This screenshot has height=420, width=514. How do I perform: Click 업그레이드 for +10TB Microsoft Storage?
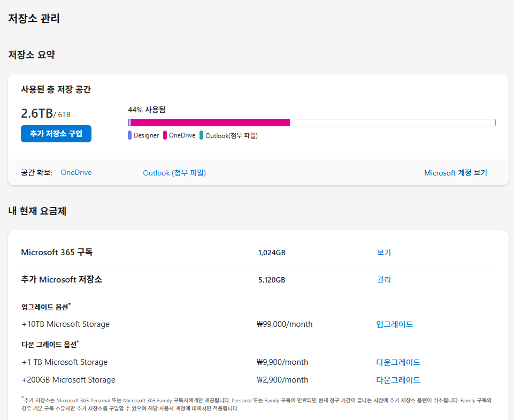pos(394,324)
